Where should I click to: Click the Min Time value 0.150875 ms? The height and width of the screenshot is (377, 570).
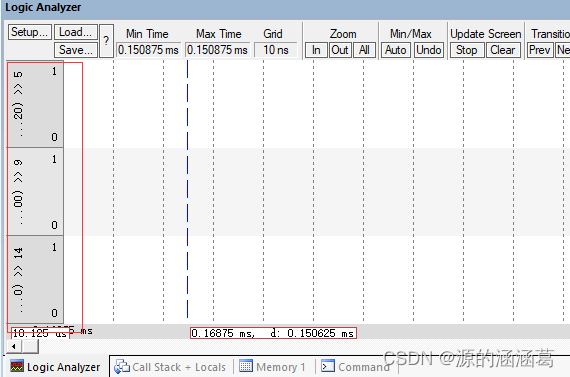tap(148, 50)
